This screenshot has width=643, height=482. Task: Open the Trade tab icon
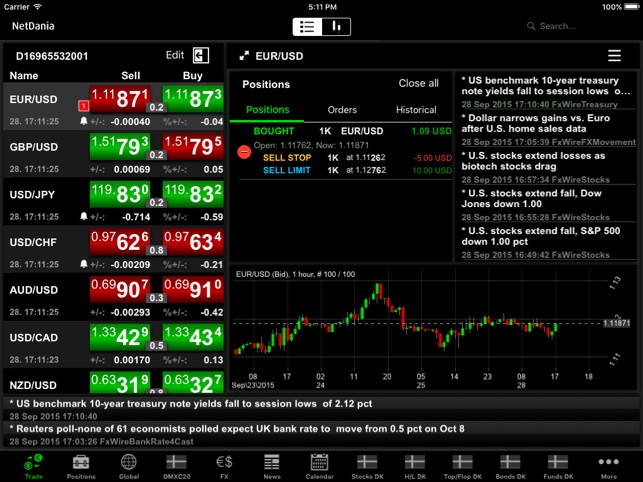(34, 466)
